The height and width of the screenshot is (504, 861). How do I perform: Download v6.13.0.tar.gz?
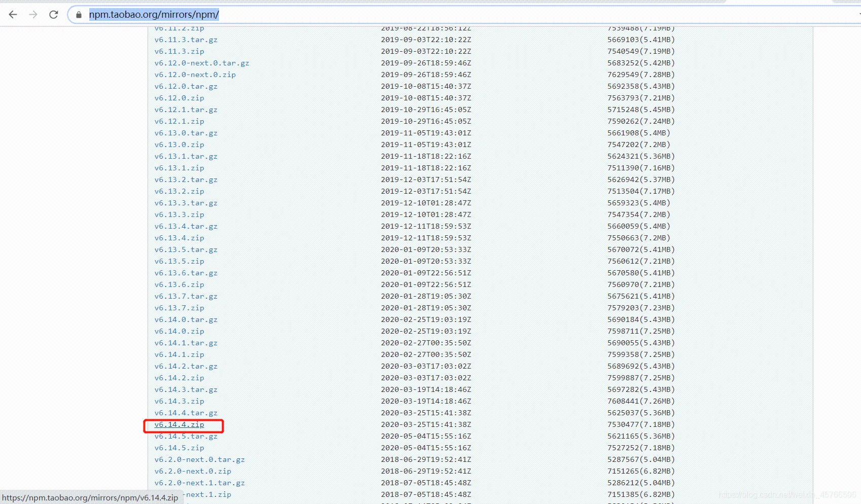pyautogui.click(x=186, y=133)
